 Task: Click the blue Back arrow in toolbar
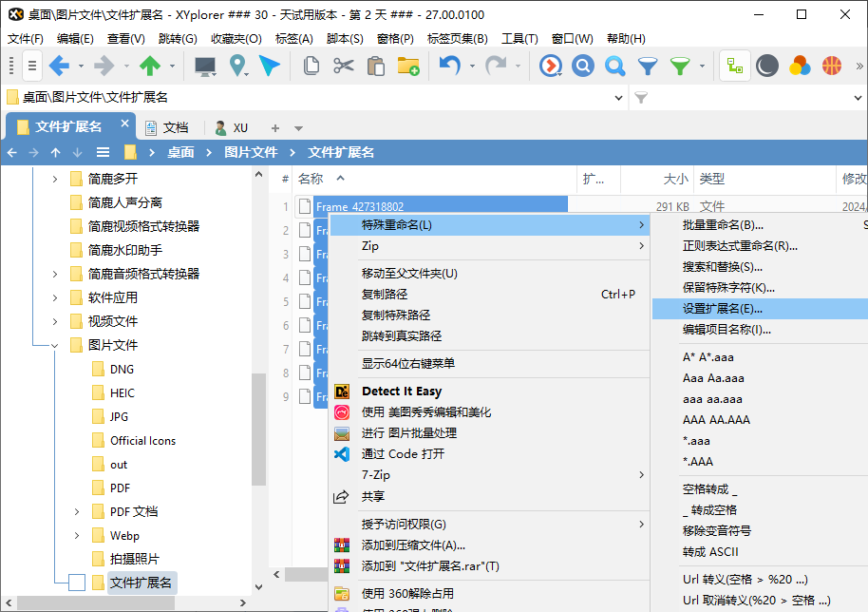(59, 66)
